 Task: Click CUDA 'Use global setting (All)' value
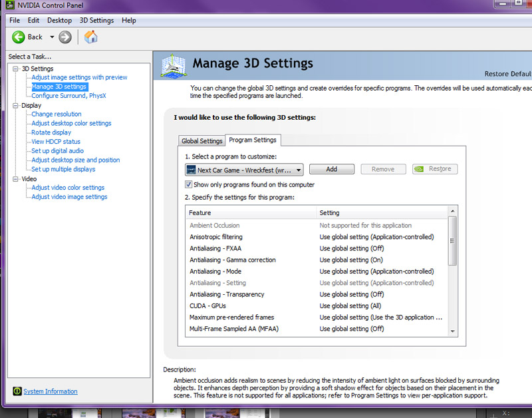pos(350,306)
